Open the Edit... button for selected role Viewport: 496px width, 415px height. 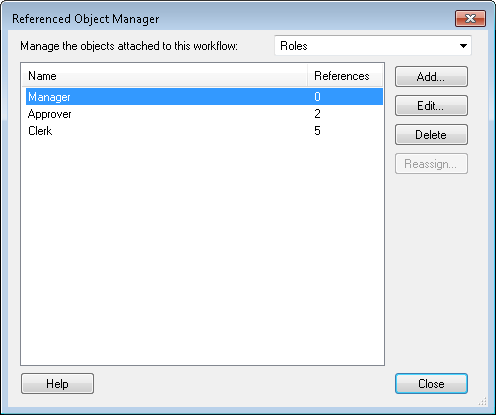click(431, 106)
